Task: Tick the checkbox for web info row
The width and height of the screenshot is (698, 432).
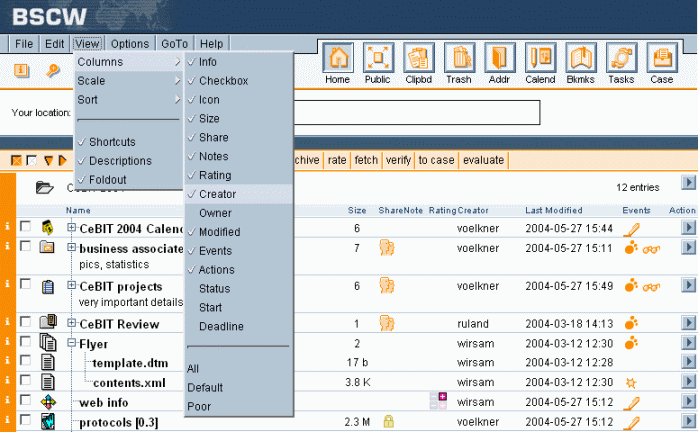Action: 25,401
